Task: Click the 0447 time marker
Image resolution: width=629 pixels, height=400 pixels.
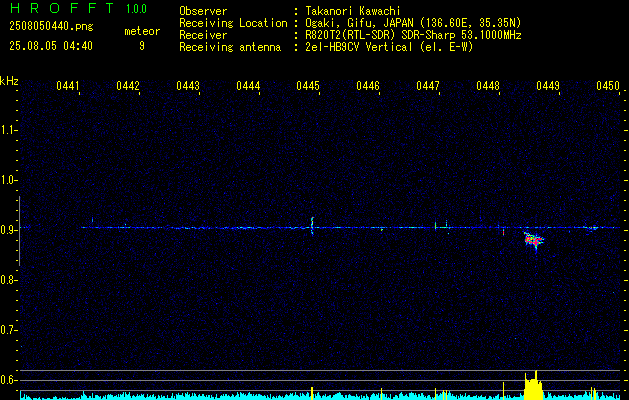Action: click(x=428, y=86)
